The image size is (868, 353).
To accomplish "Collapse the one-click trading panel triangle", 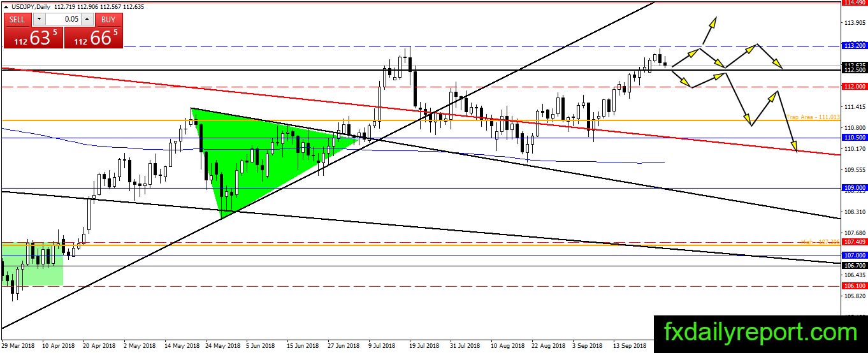I will [x=6, y=6].
